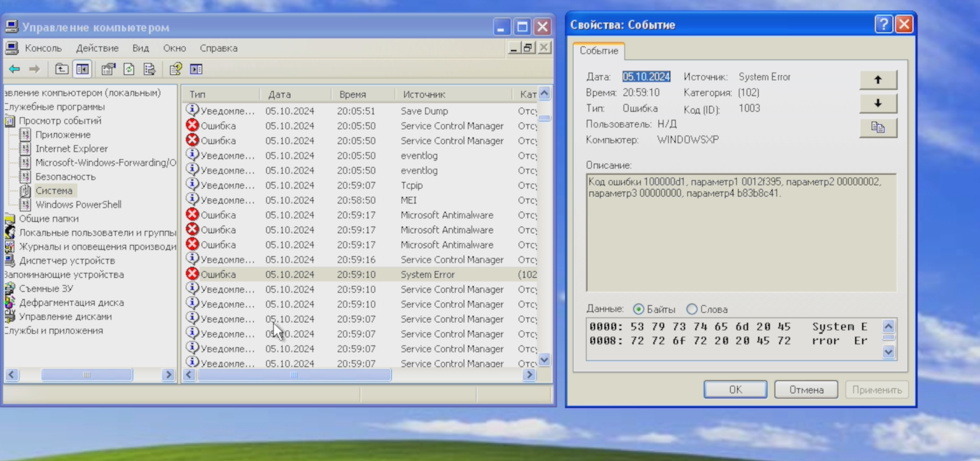Open the properties toolbar icon
The image size is (980, 461).
click(x=108, y=69)
